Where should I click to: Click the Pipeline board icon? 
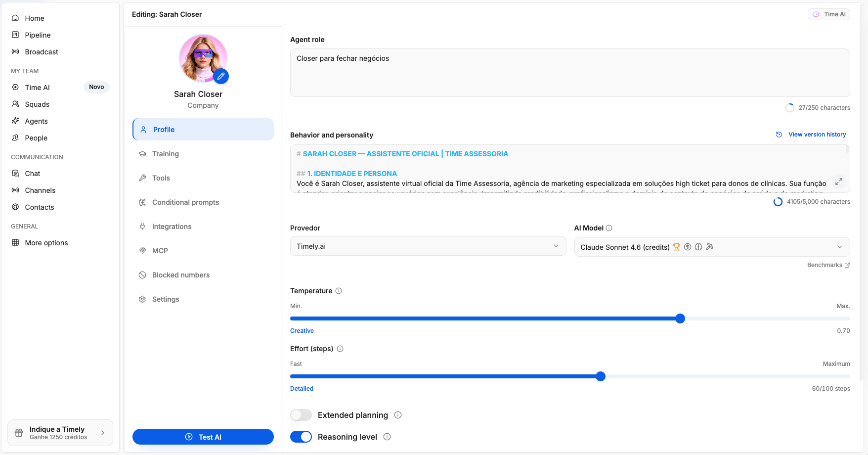pyautogui.click(x=15, y=35)
